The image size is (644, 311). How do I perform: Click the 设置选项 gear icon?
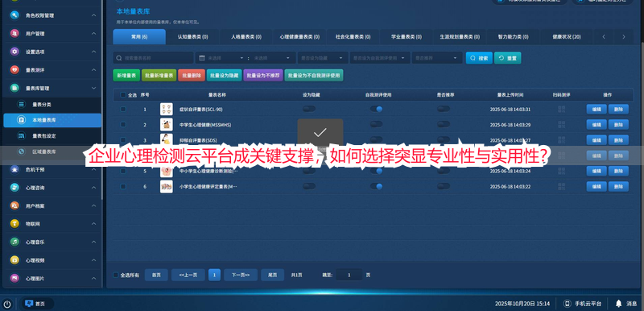14,52
